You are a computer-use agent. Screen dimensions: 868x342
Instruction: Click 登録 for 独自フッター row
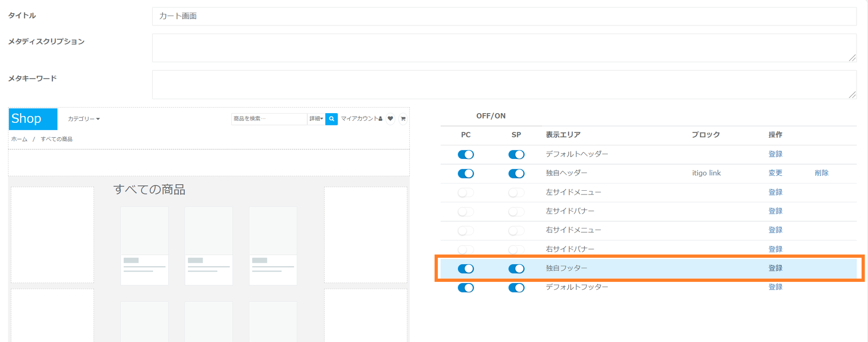point(775,268)
